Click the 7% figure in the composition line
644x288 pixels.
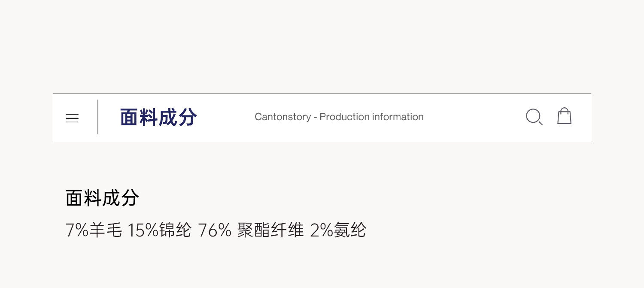click(77, 230)
